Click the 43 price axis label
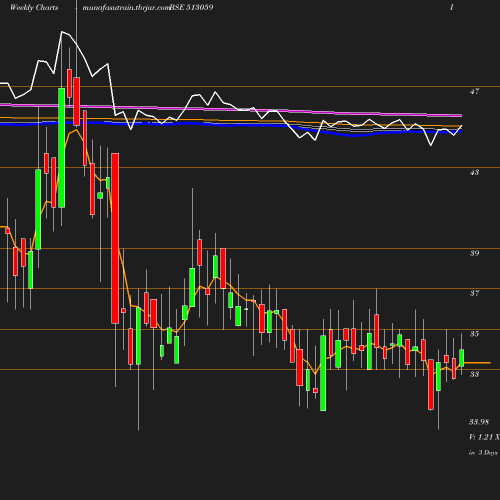The height and width of the screenshot is (500, 500). (x=475, y=172)
